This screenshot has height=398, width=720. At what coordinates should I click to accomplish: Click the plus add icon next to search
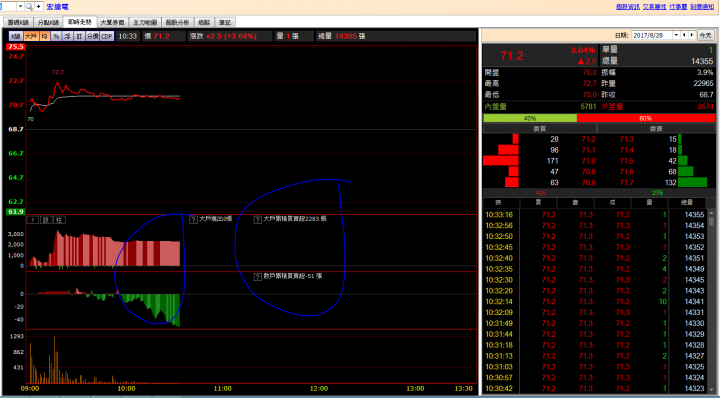[x=39, y=6]
